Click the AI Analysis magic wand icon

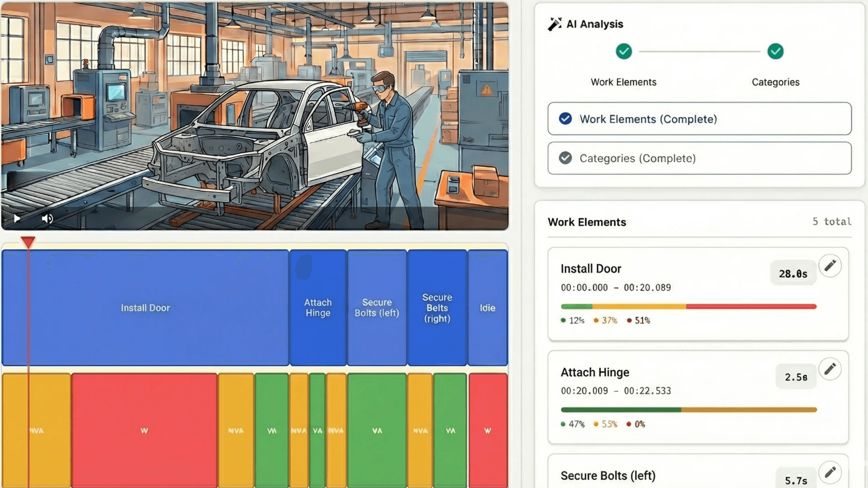tap(555, 23)
